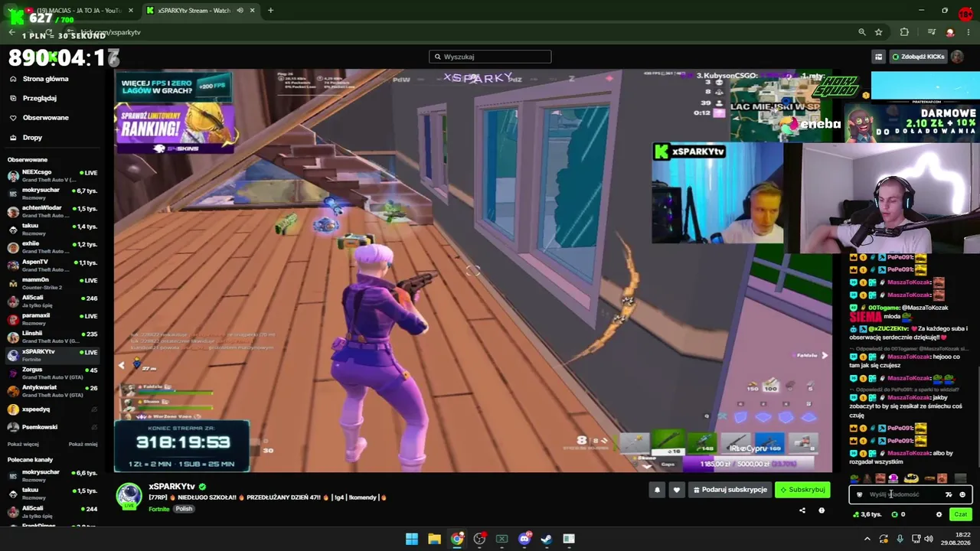Open Zorgus channel in sidebar

(x=52, y=373)
